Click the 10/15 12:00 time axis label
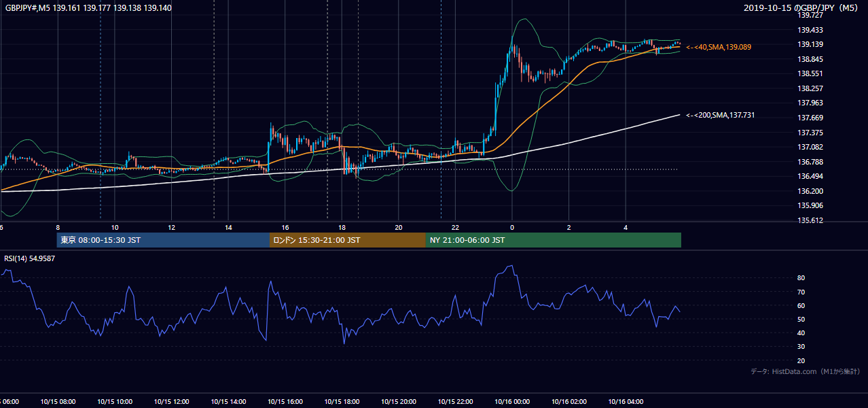 tap(171, 402)
